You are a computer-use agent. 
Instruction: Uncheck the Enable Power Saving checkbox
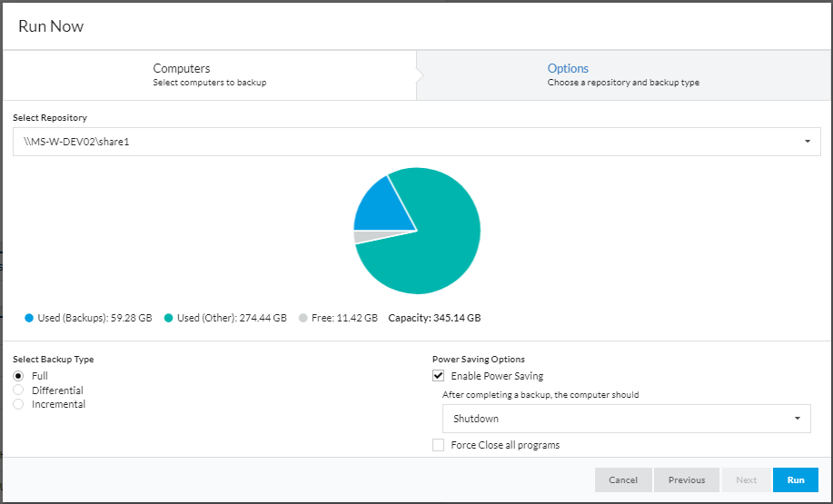(439, 376)
